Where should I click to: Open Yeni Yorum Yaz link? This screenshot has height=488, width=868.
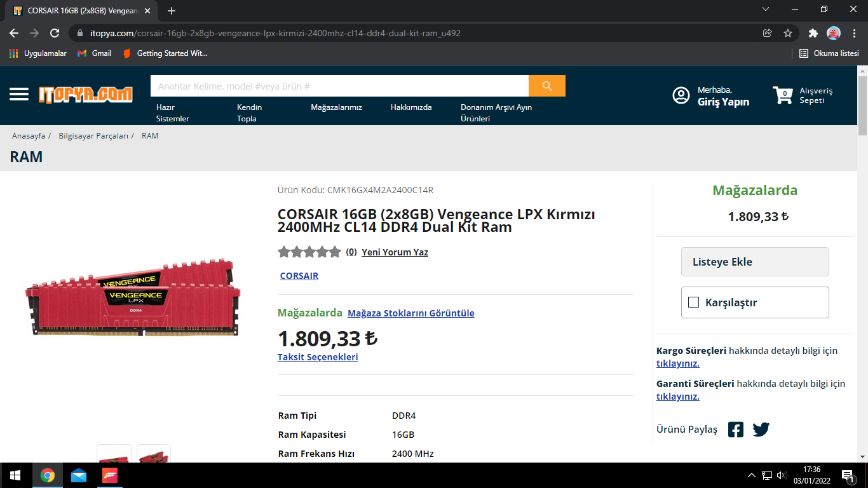(395, 252)
